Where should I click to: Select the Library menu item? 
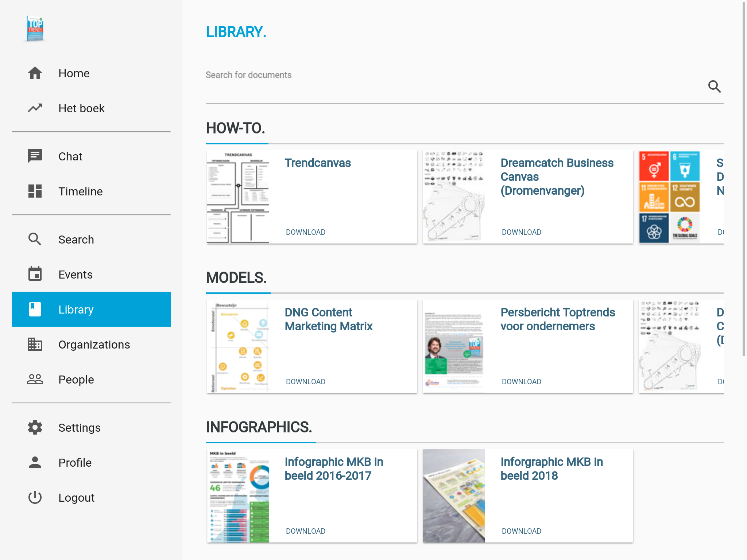(x=91, y=309)
